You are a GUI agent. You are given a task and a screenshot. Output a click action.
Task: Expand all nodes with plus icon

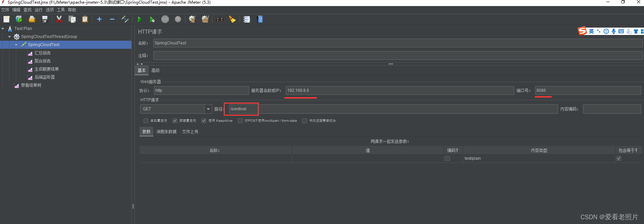point(99,19)
